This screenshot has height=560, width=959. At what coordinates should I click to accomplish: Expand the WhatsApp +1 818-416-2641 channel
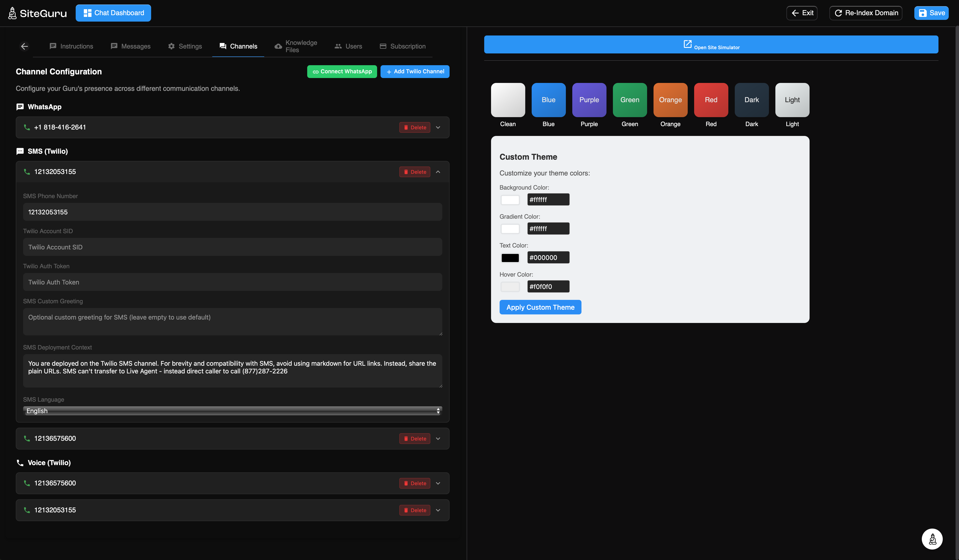coord(438,127)
